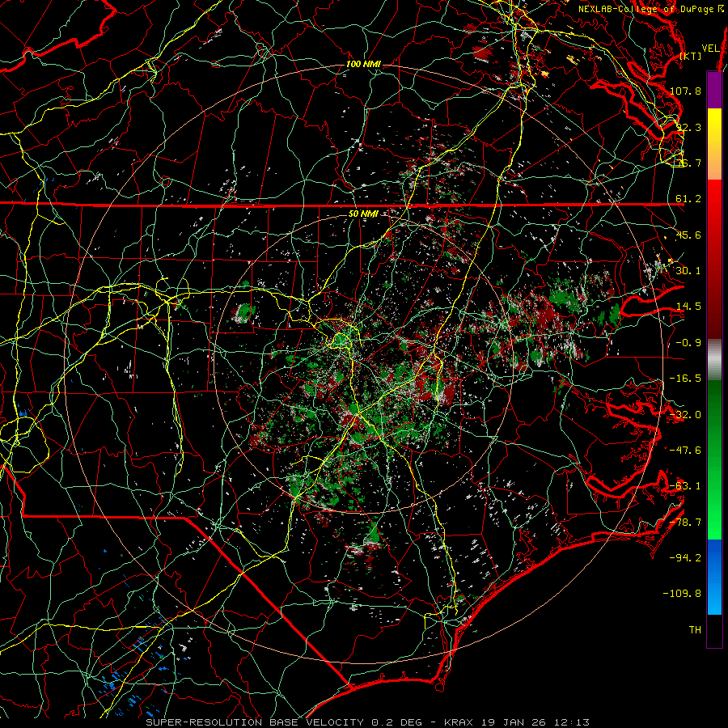This screenshot has height=728, width=728.
Task: Click the VEL legend title
Action: tap(710, 49)
